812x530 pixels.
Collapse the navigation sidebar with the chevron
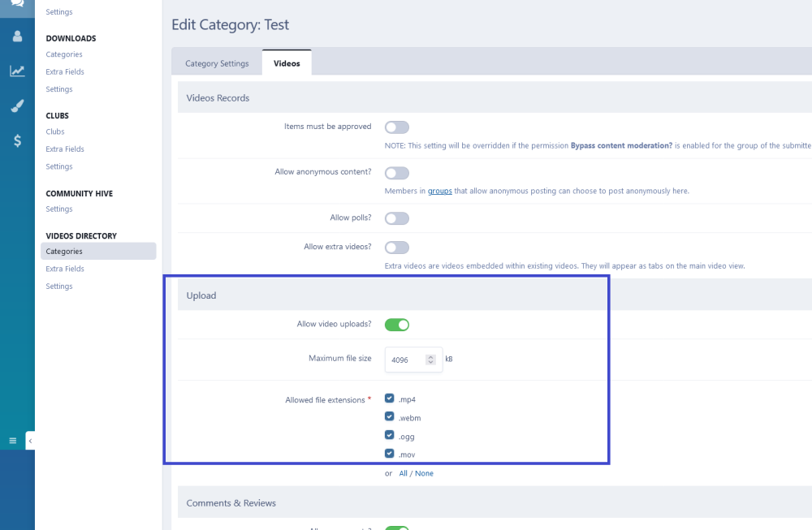[30, 440]
